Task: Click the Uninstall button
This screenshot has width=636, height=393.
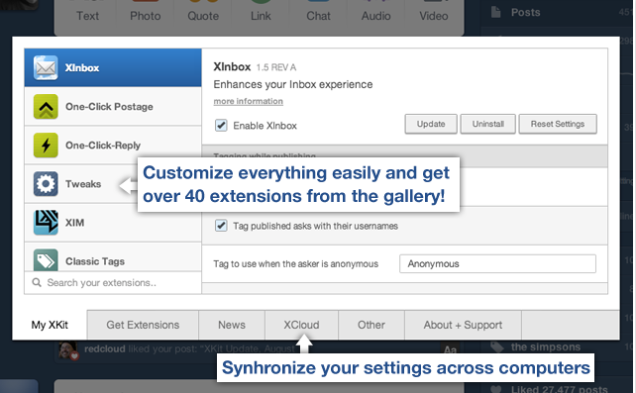Action: pyautogui.click(x=488, y=124)
